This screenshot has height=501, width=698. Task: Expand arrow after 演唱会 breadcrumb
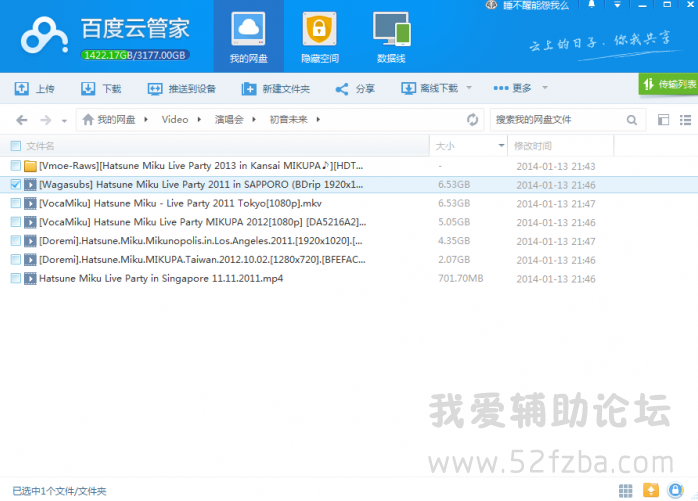254,119
